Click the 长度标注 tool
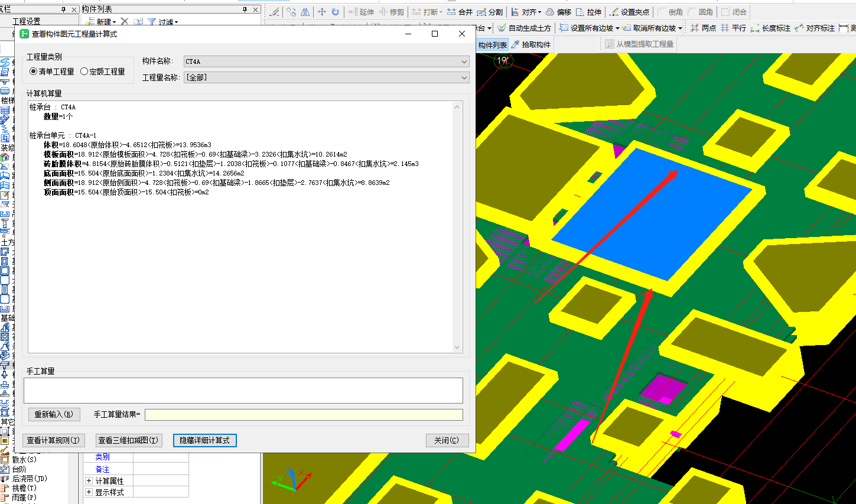The image size is (856, 504). click(x=770, y=28)
